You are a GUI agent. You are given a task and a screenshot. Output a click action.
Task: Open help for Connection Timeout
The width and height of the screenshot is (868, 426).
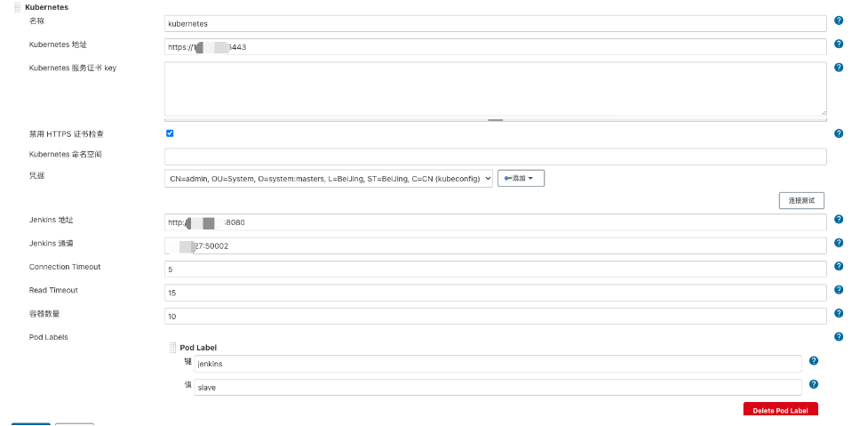click(x=839, y=267)
